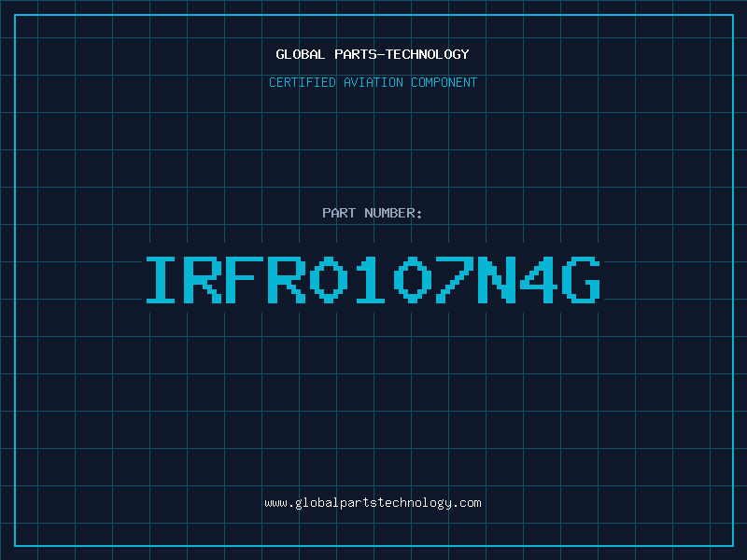Select the word AVIATION in the subtitle
The width and height of the screenshot is (747, 560).
pos(373,83)
